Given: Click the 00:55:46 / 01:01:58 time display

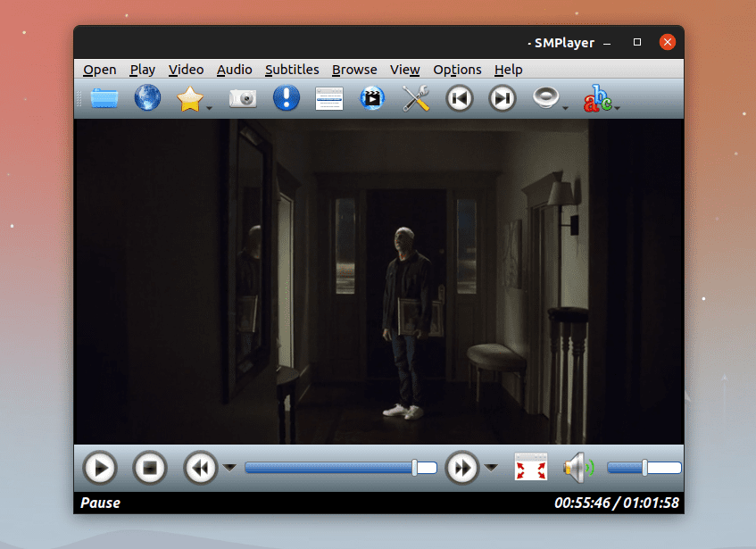Looking at the screenshot, I should coord(617,503).
